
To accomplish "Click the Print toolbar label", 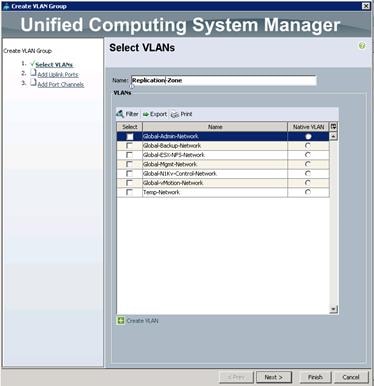I will click(x=186, y=114).
